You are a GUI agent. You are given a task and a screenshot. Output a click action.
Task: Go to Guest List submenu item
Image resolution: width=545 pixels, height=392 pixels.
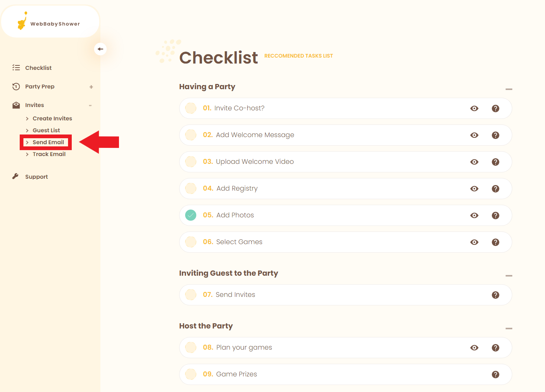pos(46,130)
